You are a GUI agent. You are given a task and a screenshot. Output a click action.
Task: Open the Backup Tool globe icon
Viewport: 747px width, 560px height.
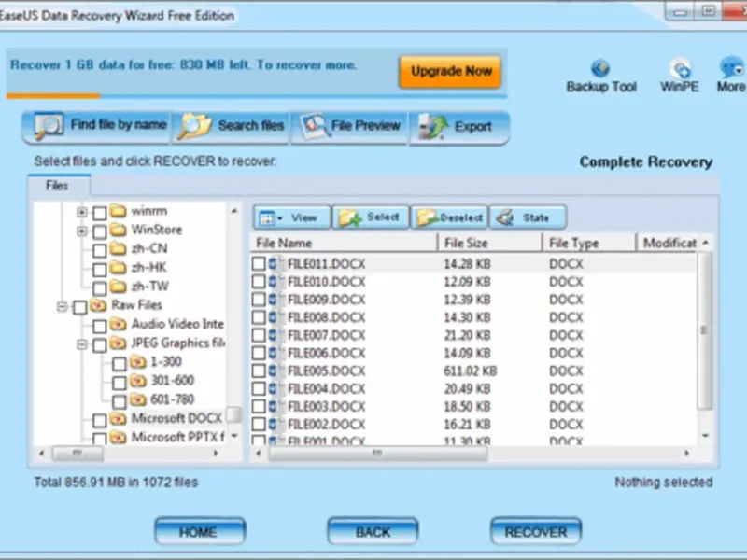pos(600,68)
